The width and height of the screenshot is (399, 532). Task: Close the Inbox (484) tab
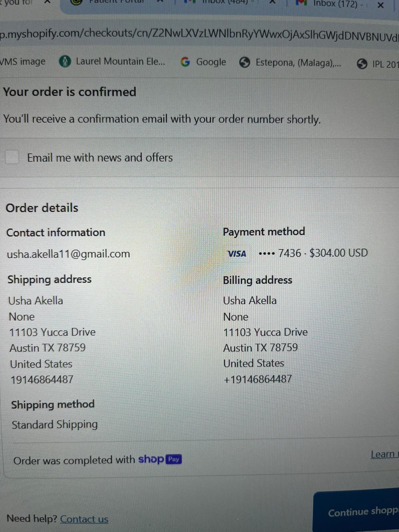pyautogui.click(x=272, y=2)
